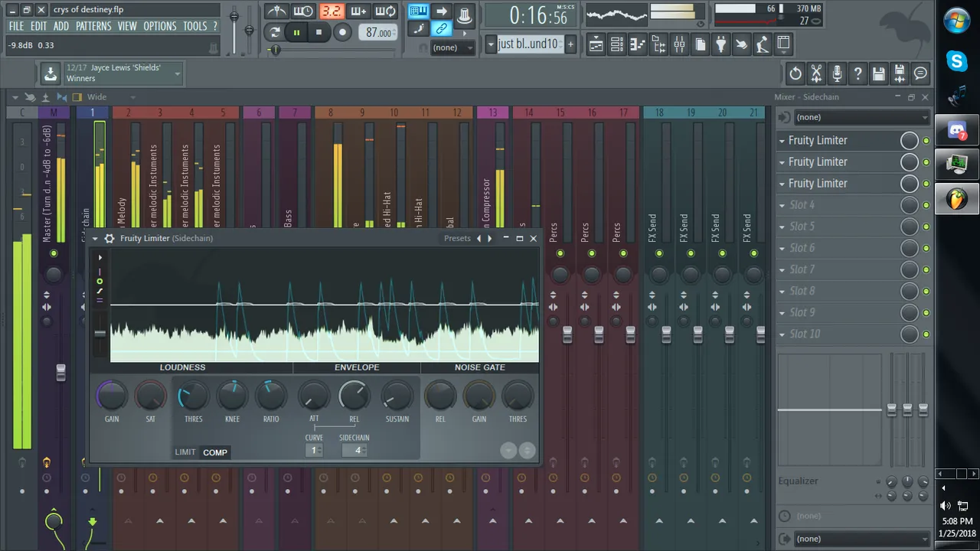Open Fruity Limiter gear settings icon
The image size is (980, 551).
(109, 239)
